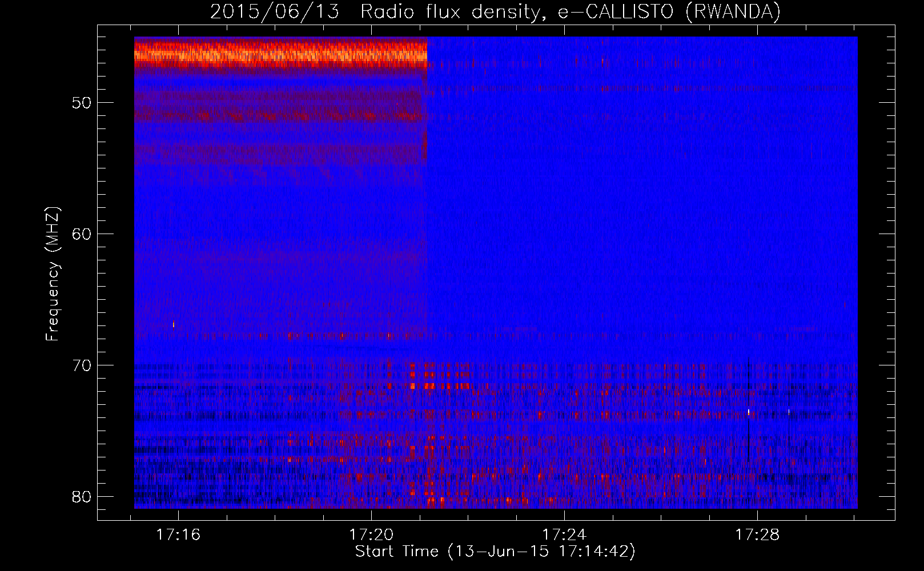
Task: Click the 60 frequency tick label
Action: point(82,234)
